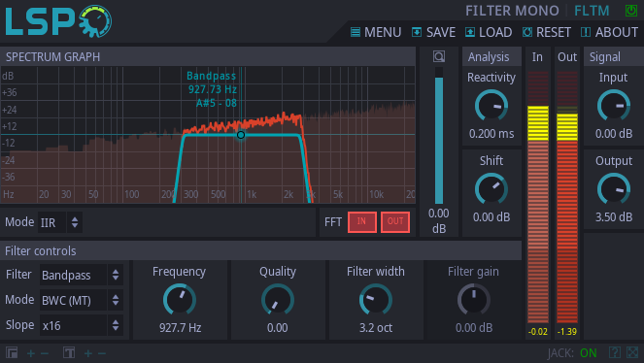Image resolution: width=644 pixels, height=363 pixels.
Task: Click the 3.50 dB output value
Action: pyautogui.click(x=614, y=217)
